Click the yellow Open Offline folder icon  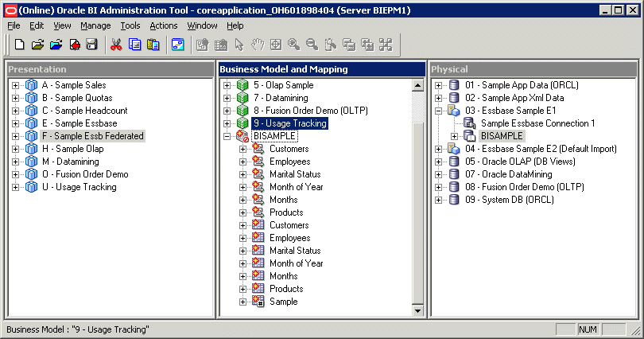[x=37, y=45]
